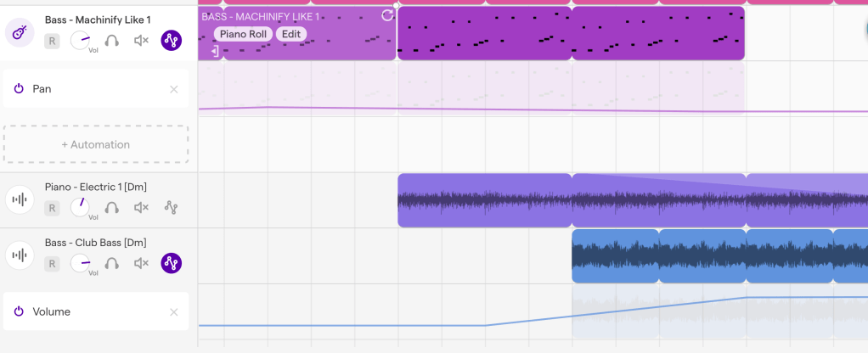The height and width of the screenshot is (353, 868).
Task: Close the Volume automation lane
Action: point(174,312)
